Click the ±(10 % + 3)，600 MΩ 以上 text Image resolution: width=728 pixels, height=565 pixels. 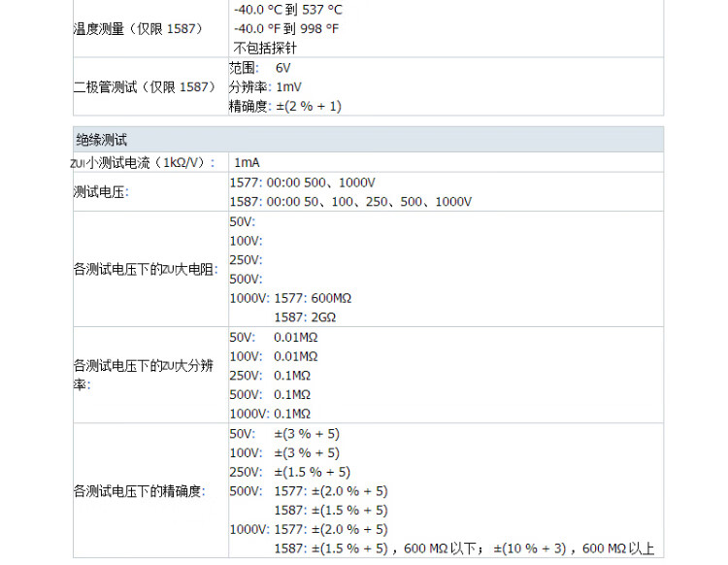point(574,548)
